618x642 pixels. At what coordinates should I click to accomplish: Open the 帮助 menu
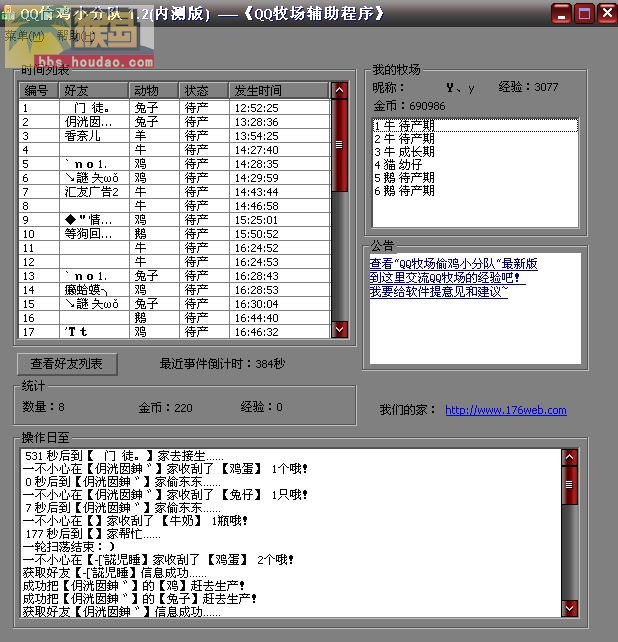tap(76, 36)
